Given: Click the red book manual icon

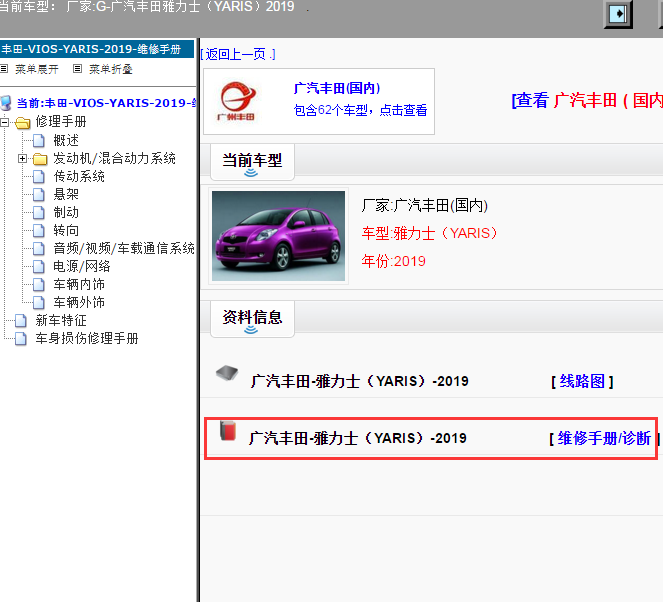Looking at the screenshot, I should coord(228,431).
